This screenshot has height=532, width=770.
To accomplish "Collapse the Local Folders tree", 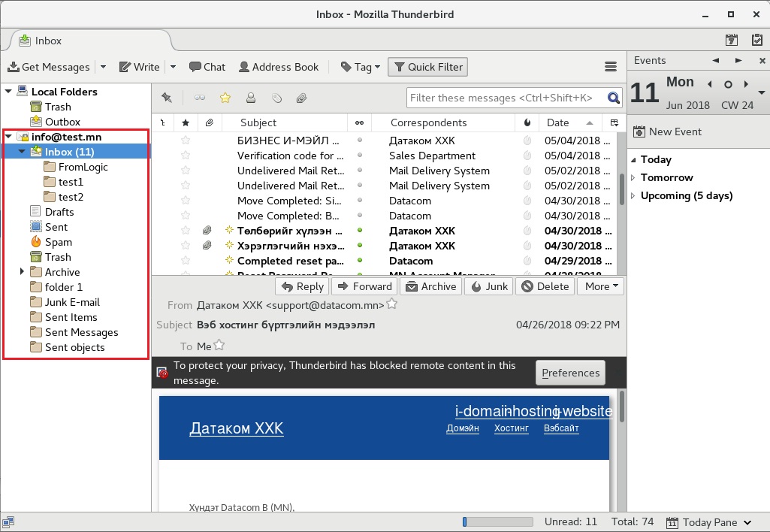I will [x=8, y=92].
